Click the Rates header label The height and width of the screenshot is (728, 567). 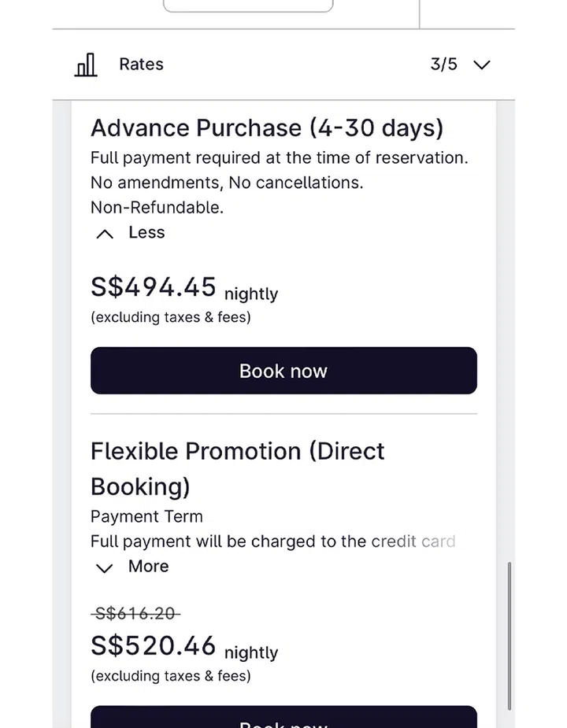[x=141, y=65]
